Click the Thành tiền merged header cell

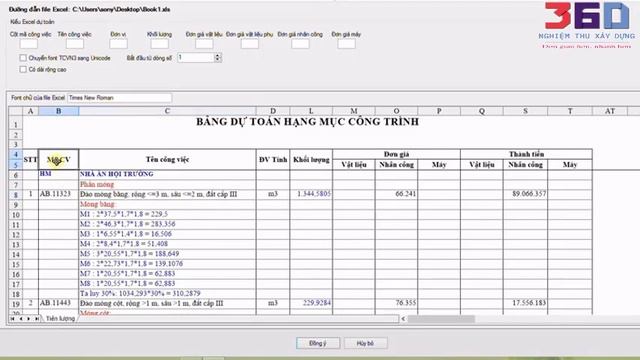pos(526,154)
